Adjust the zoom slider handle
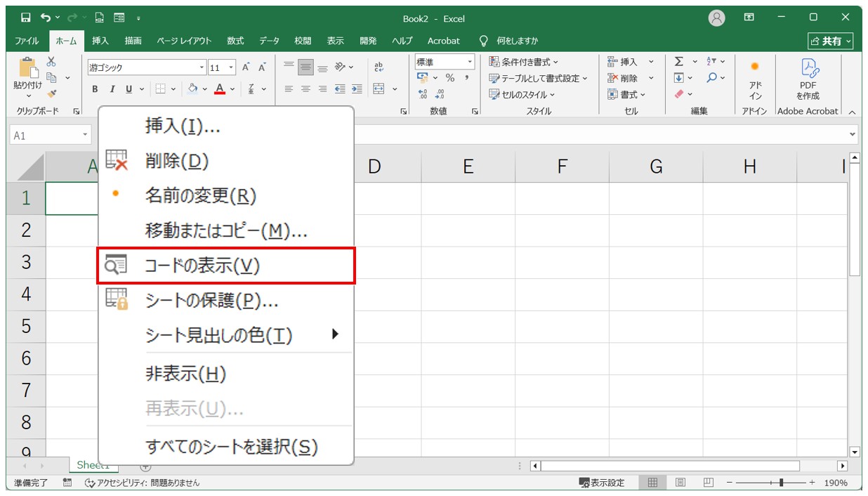This screenshot has width=868, height=496. tap(781, 483)
